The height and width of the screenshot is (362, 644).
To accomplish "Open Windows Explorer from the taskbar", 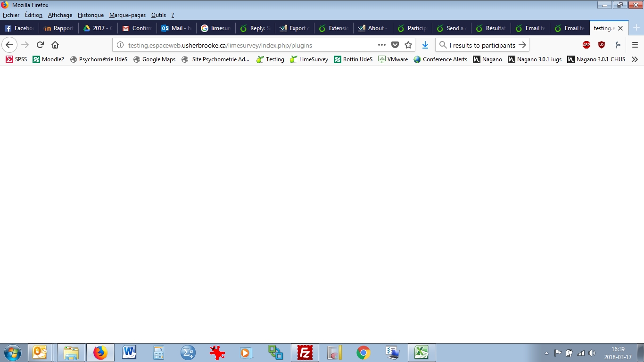I will pos(71,353).
